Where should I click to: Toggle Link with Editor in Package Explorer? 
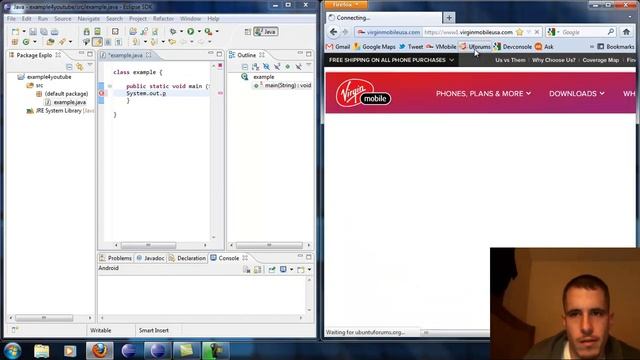point(80,66)
